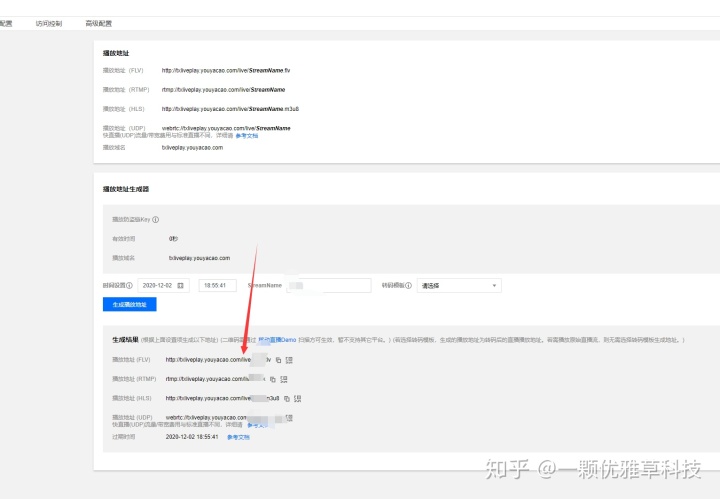720x499 pixels.
Task: Click the time field showing 18:55:41
Action: pyautogui.click(x=218, y=286)
